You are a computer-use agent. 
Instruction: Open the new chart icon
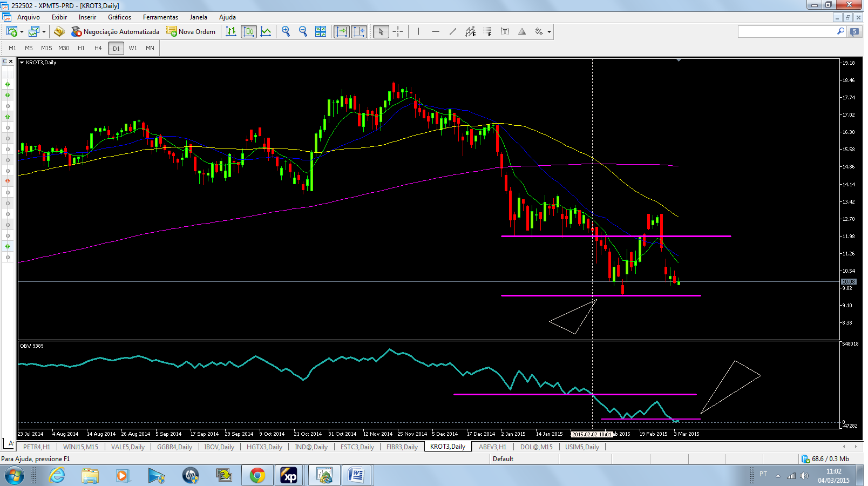[x=11, y=32]
